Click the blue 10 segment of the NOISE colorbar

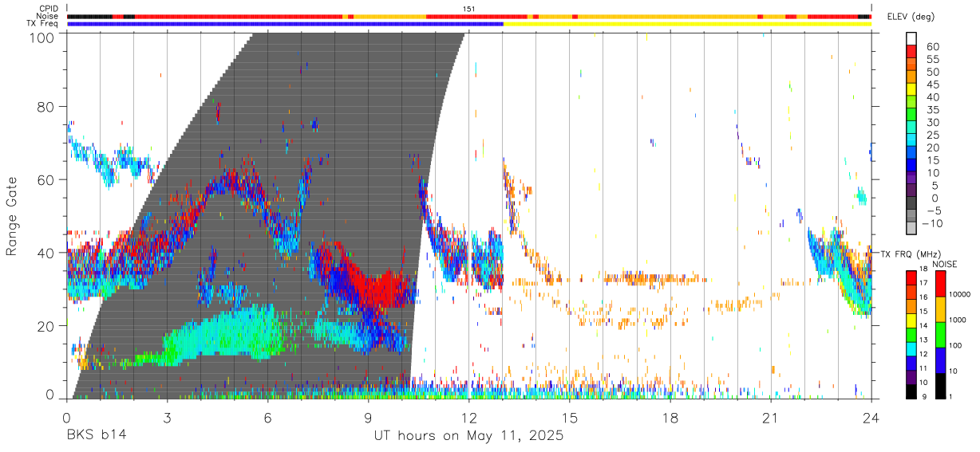tap(939, 360)
